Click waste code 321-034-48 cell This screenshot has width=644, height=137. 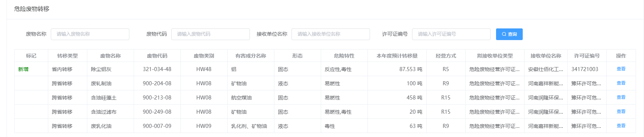pos(157,69)
